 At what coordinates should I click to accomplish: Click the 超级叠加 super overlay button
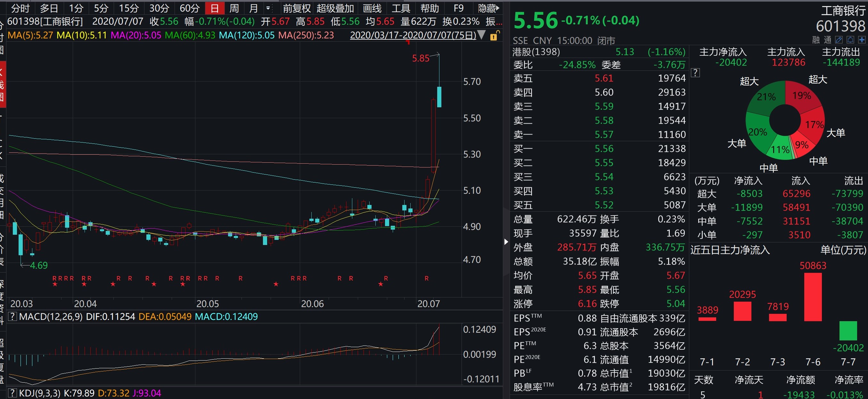coord(335,8)
